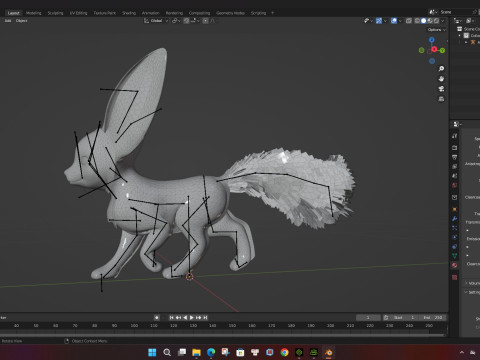
Task: Open the View Layer properties tab
Action: [x=455, y=166]
